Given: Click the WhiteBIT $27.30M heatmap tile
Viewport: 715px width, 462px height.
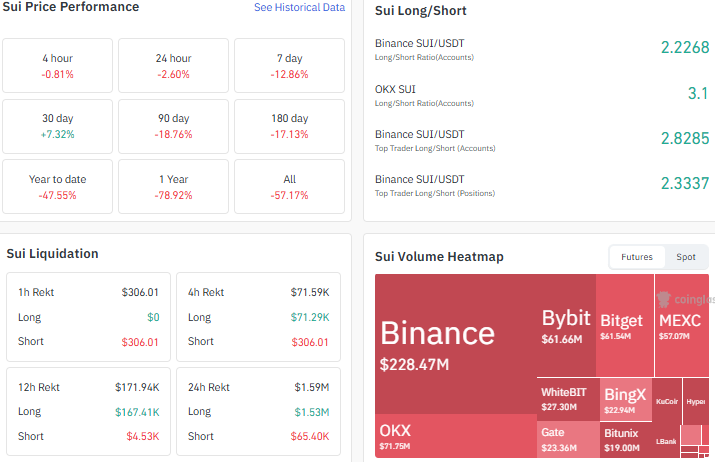Looking at the screenshot, I should 568,399.
